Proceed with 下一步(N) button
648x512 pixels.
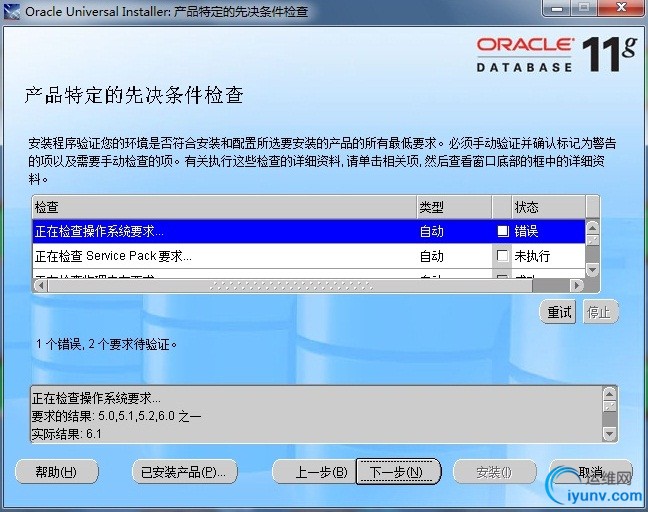tap(398, 472)
